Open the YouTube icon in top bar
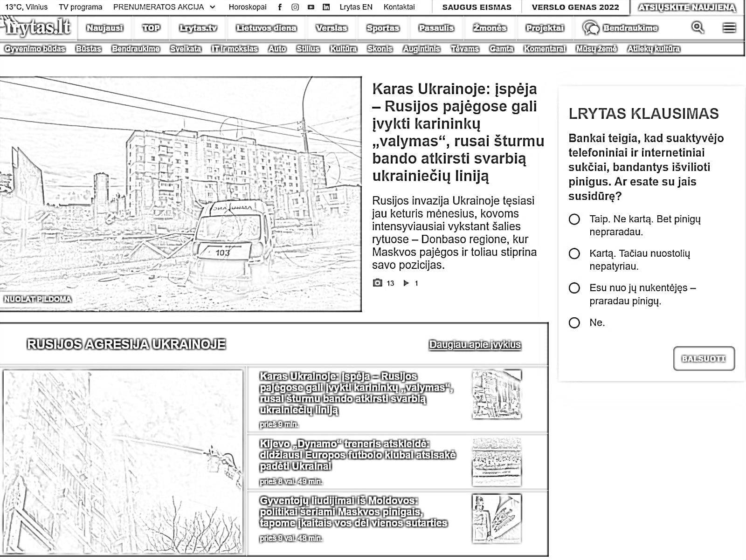 point(311,7)
